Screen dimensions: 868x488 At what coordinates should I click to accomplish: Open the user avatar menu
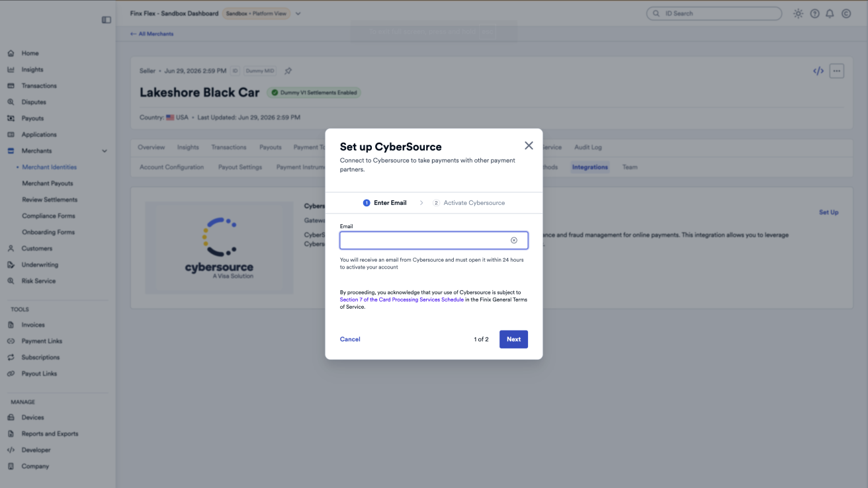click(846, 13)
